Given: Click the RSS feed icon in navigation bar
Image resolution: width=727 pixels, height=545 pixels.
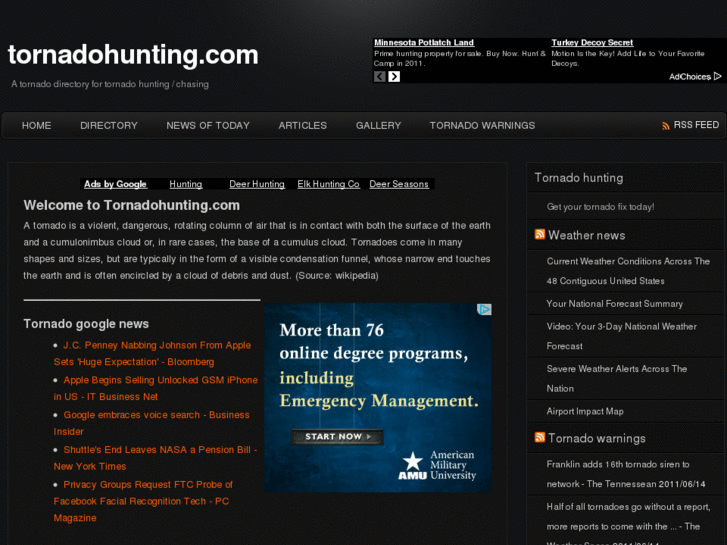Looking at the screenshot, I should 666,126.
